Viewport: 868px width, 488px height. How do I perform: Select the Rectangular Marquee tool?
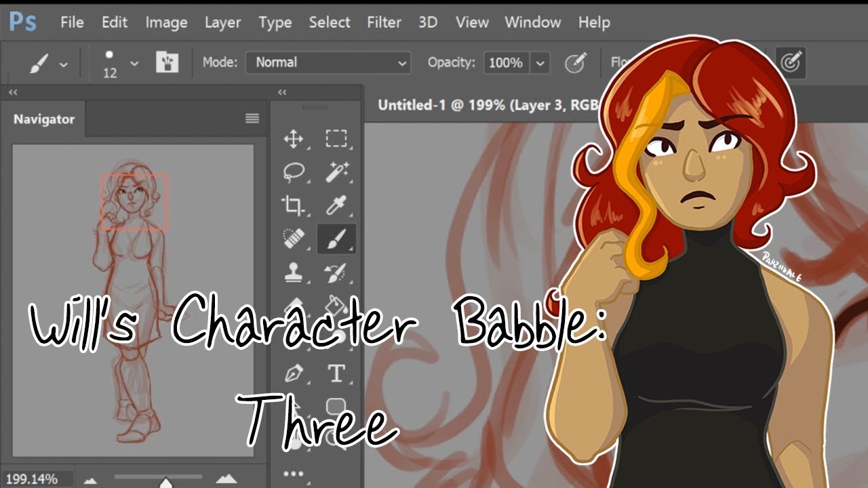click(x=336, y=139)
